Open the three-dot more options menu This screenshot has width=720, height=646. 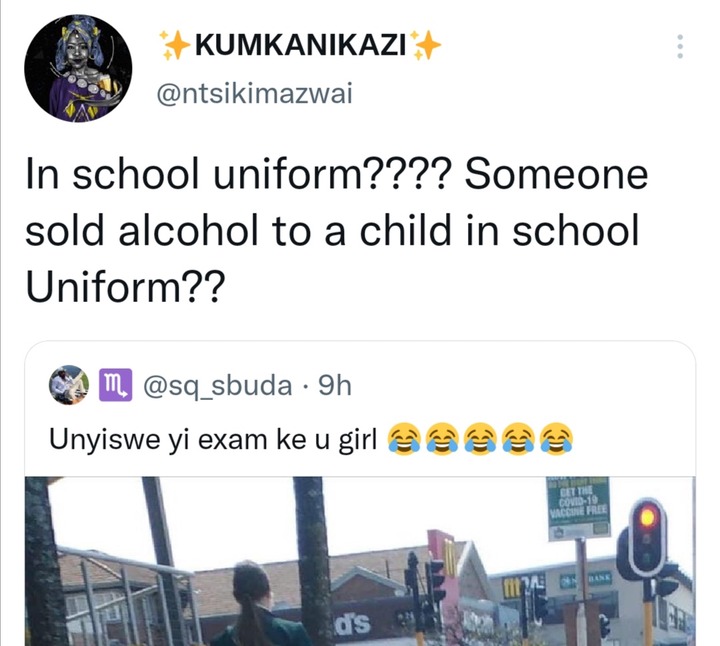pos(680,46)
